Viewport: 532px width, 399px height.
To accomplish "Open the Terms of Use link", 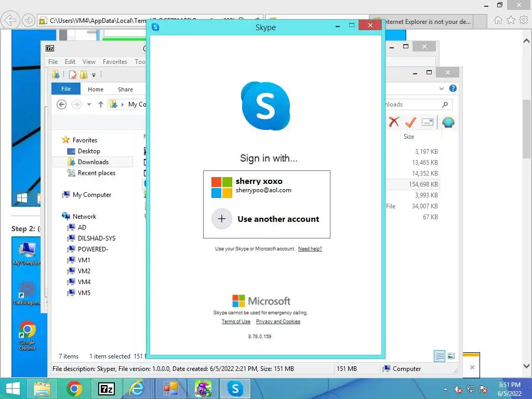I will tap(236, 321).
